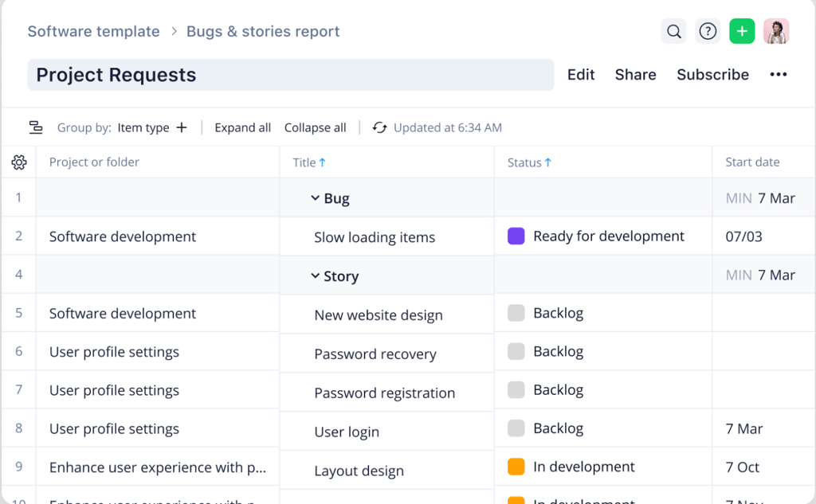Click the Edit button

[x=581, y=74]
